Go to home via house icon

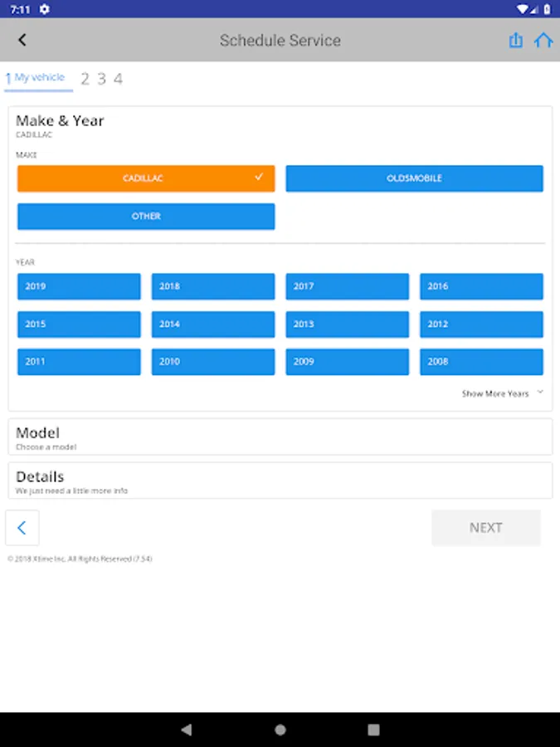543,40
